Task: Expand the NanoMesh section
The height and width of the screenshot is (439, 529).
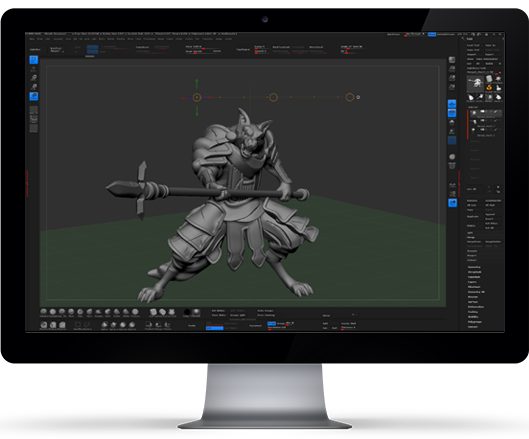Action: [x=474, y=277]
